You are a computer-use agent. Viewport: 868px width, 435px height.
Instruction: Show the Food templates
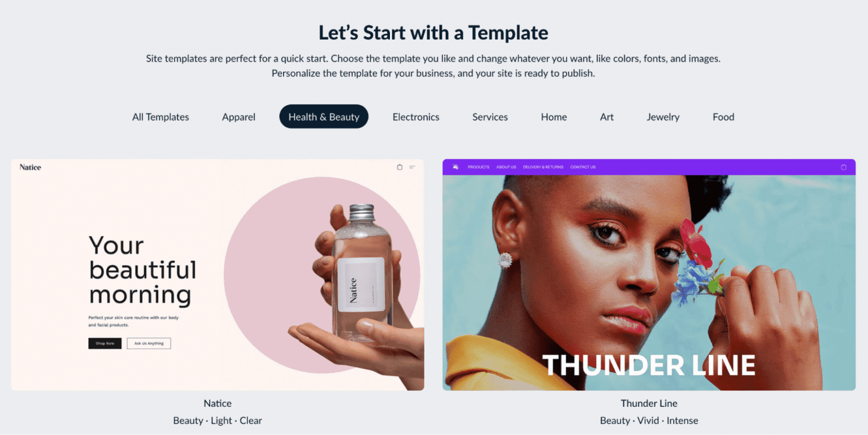[723, 117]
